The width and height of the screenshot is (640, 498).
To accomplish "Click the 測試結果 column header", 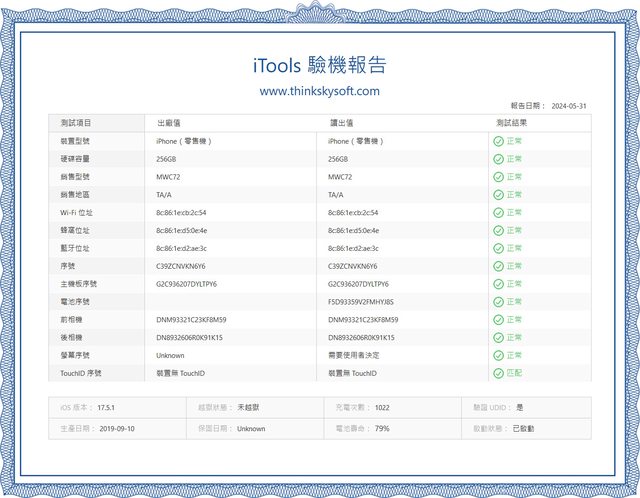I will coord(511,123).
